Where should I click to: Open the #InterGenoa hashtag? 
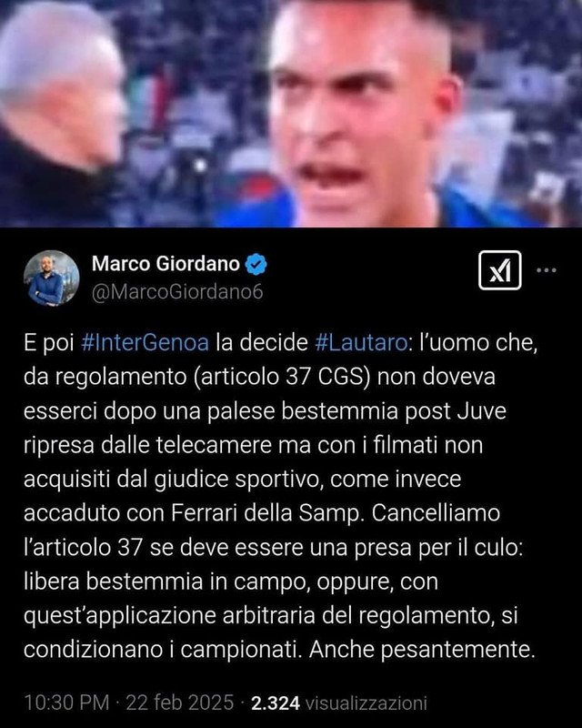[145, 343]
